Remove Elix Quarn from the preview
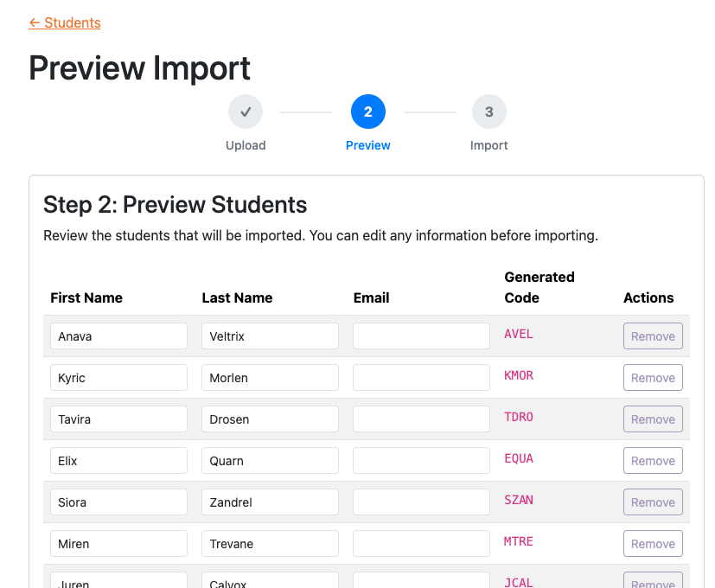Screen dimensions: 715x588 [x=652, y=460]
